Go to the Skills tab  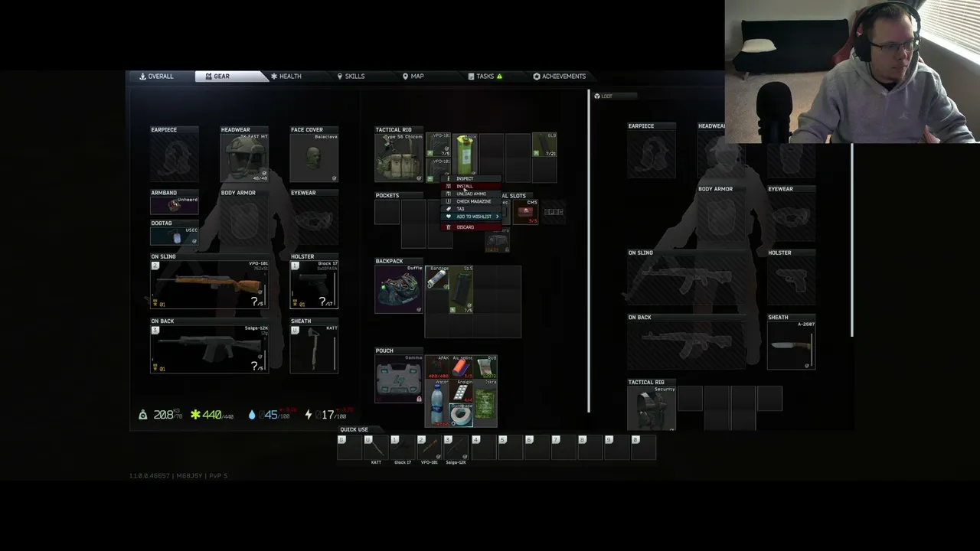point(351,77)
